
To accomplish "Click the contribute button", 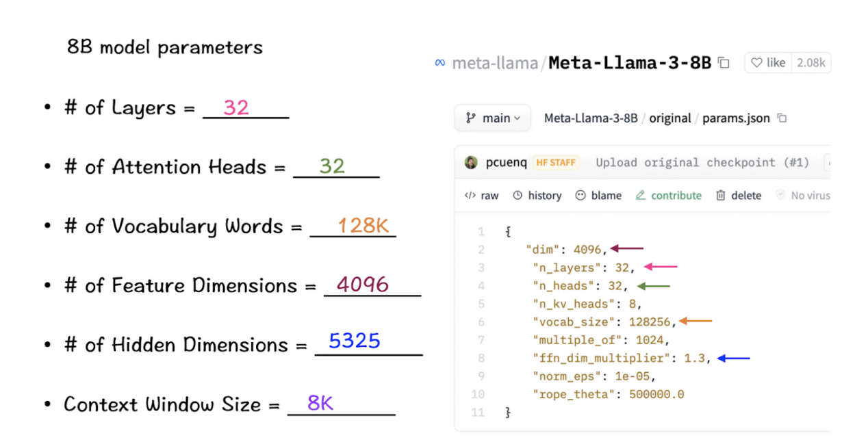I will pos(668,196).
